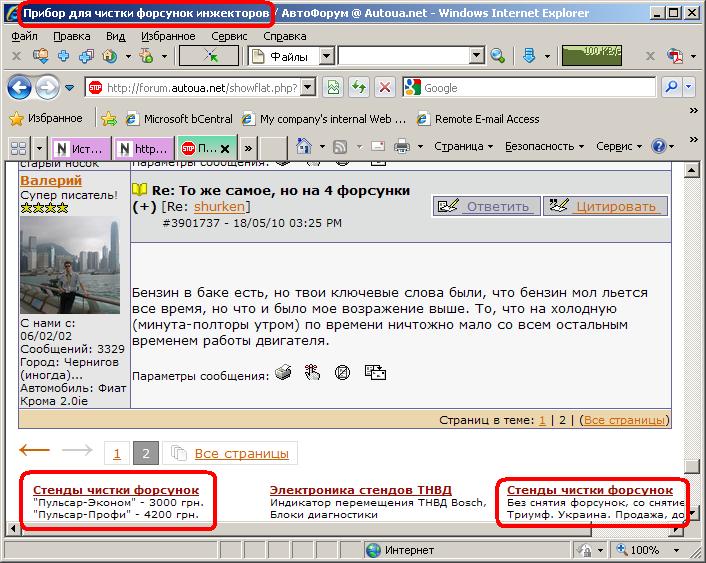Click the Ответить reply button
The height and width of the screenshot is (563, 706).
[x=486, y=206]
